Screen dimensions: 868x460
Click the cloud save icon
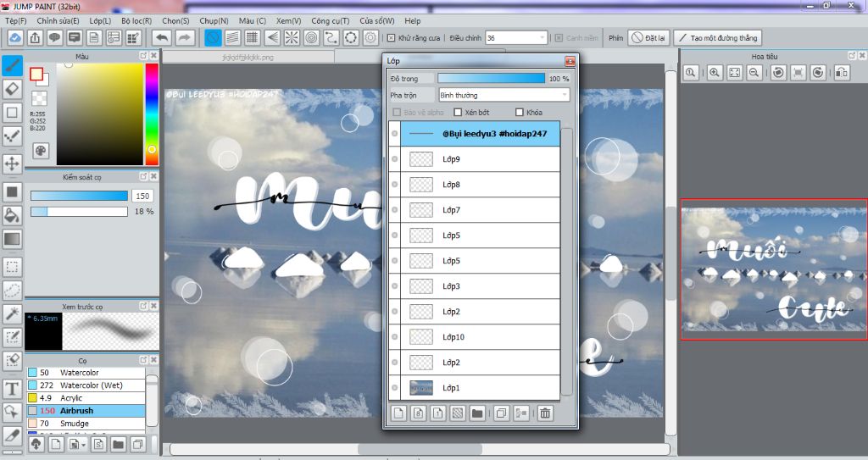[15, 37]
